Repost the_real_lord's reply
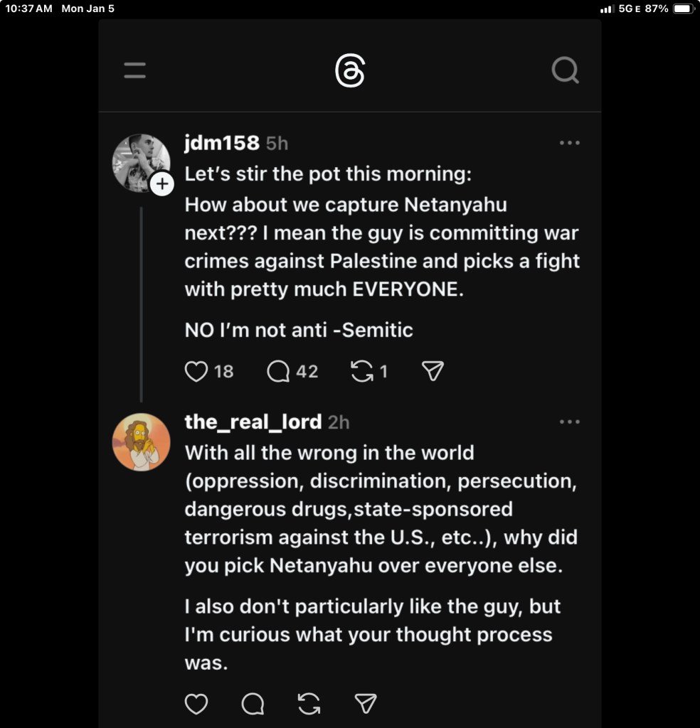 309,704
